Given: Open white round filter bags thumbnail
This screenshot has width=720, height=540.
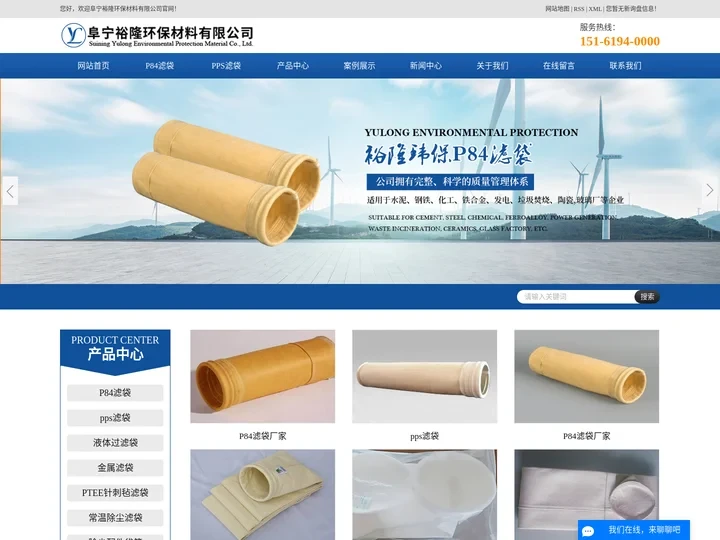Looking at the screenshot, I should click(x=424, y=495).
